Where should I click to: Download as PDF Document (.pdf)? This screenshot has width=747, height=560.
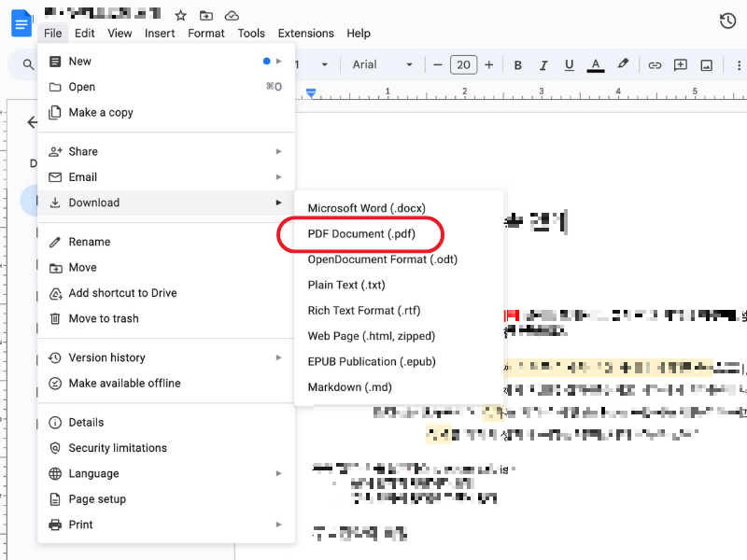coord(399,234)
